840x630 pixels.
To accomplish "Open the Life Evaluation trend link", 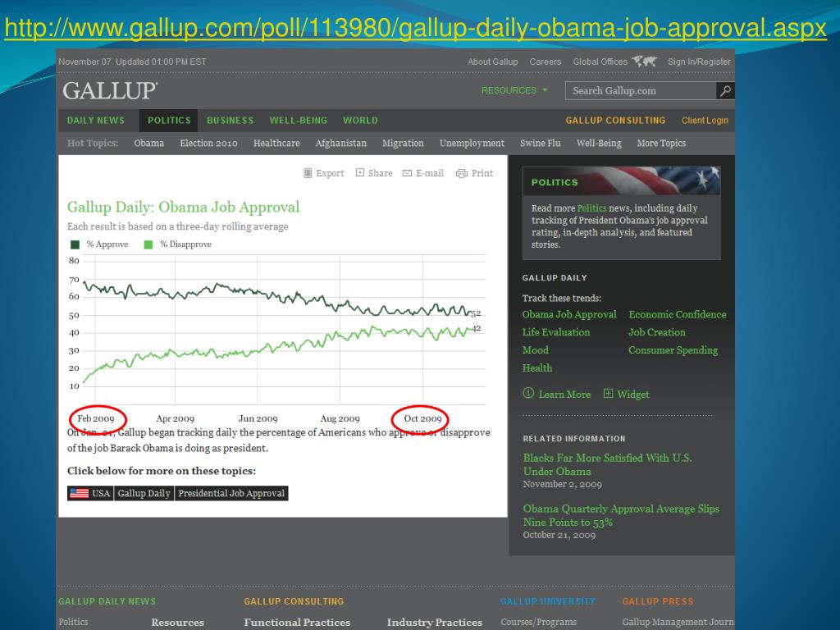I will coord(556,332).
